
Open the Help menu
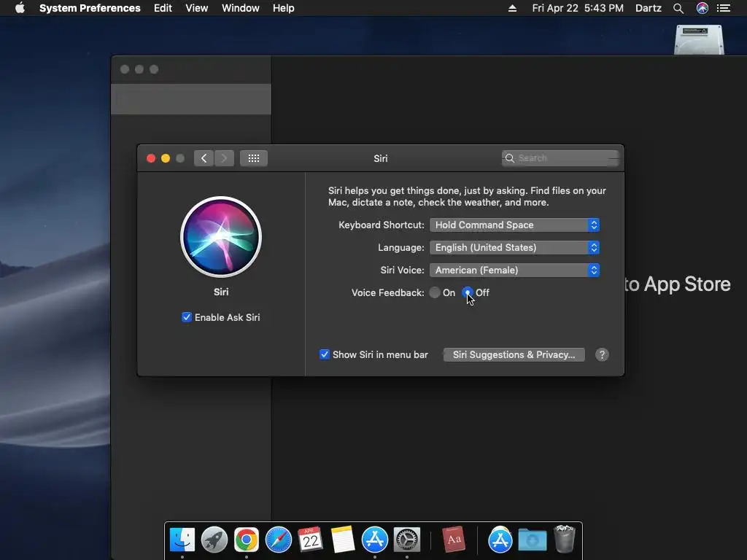click(284, 8)
